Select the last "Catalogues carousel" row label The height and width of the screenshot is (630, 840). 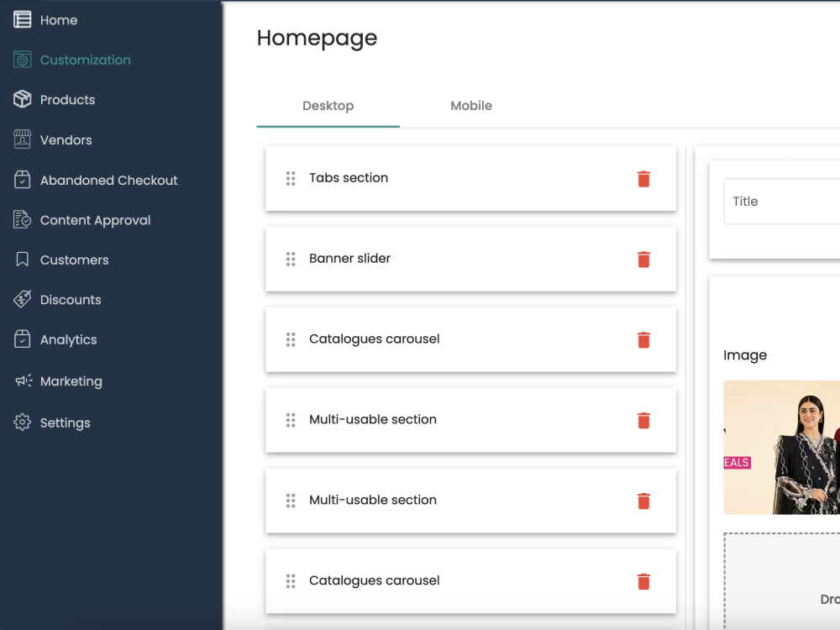coord(374,580)
